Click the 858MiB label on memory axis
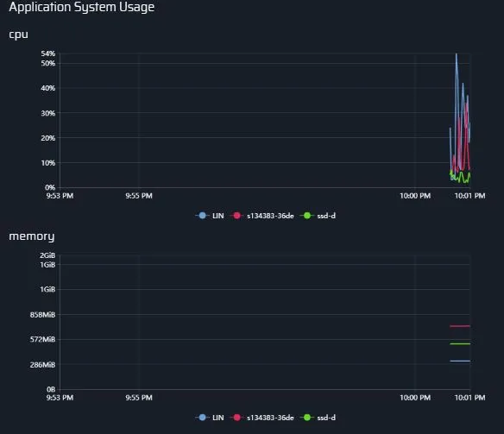The image size is (504, 434). pos(43,315)
